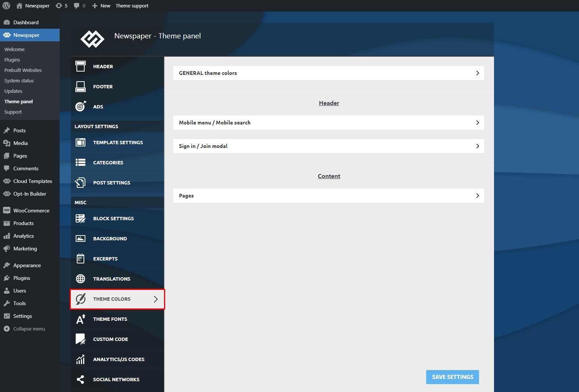Viewport: 579px width, 392px height.
Task: Open the Appearance sidebar item
Action: click(x=30, y=265)
